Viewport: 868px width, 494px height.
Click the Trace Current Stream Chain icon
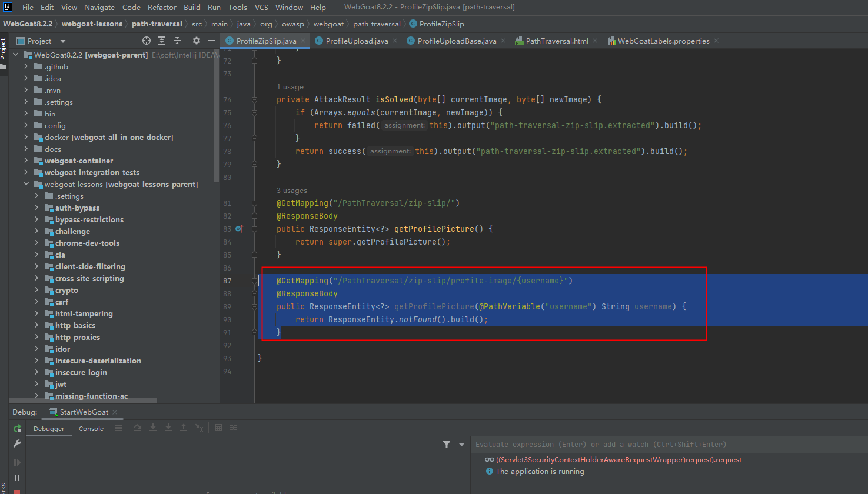[234, 428]
